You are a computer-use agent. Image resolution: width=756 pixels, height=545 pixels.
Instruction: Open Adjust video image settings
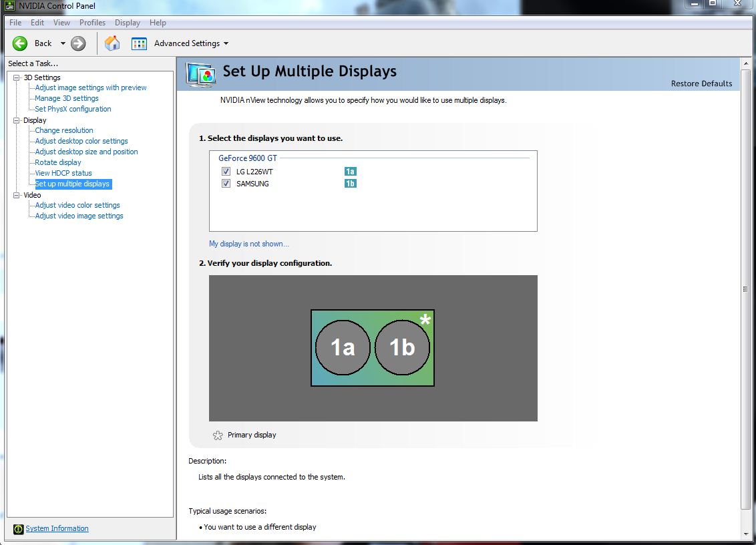point(79,216)
